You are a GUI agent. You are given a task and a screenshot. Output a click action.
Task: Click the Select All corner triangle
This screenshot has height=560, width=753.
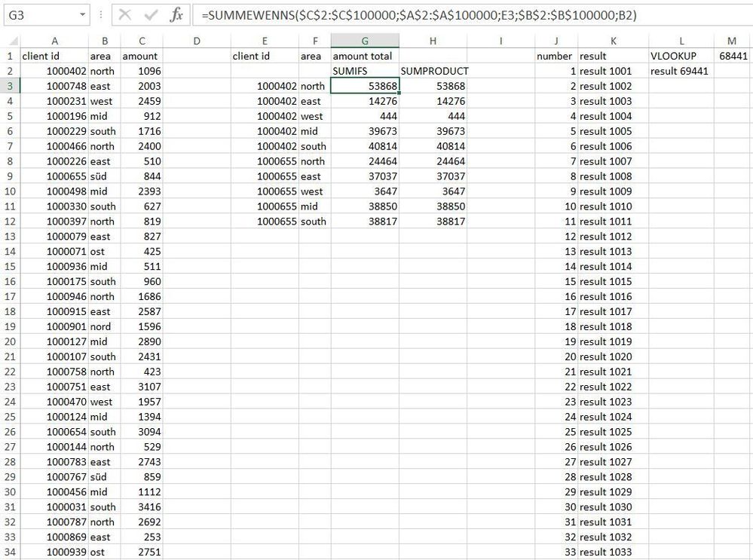click(13, 41)
